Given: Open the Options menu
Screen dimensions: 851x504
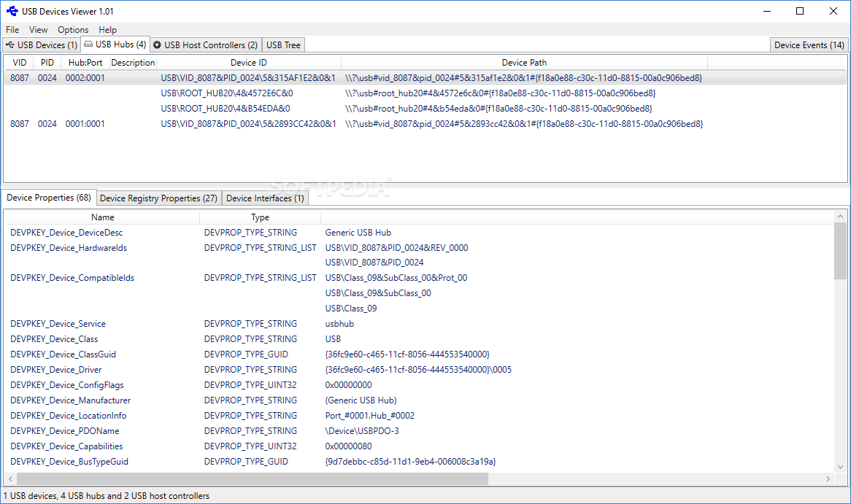Looking at the screenshot, I should point(72,29).
